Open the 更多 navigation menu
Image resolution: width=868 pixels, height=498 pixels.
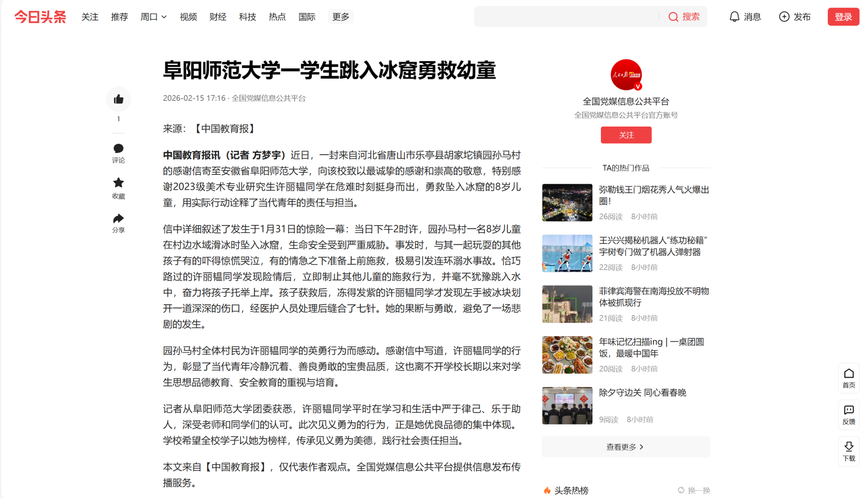(x=340, y=17)
